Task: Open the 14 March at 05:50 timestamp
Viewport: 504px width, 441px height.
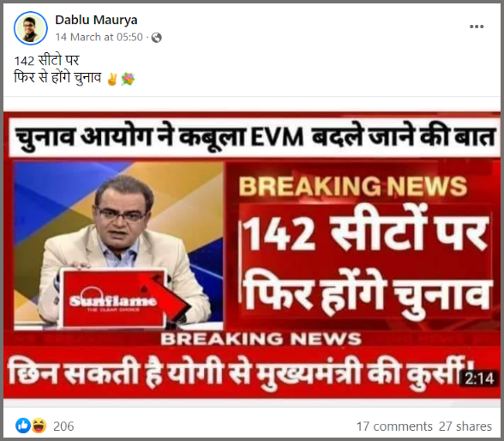Action: click(99, 38)
